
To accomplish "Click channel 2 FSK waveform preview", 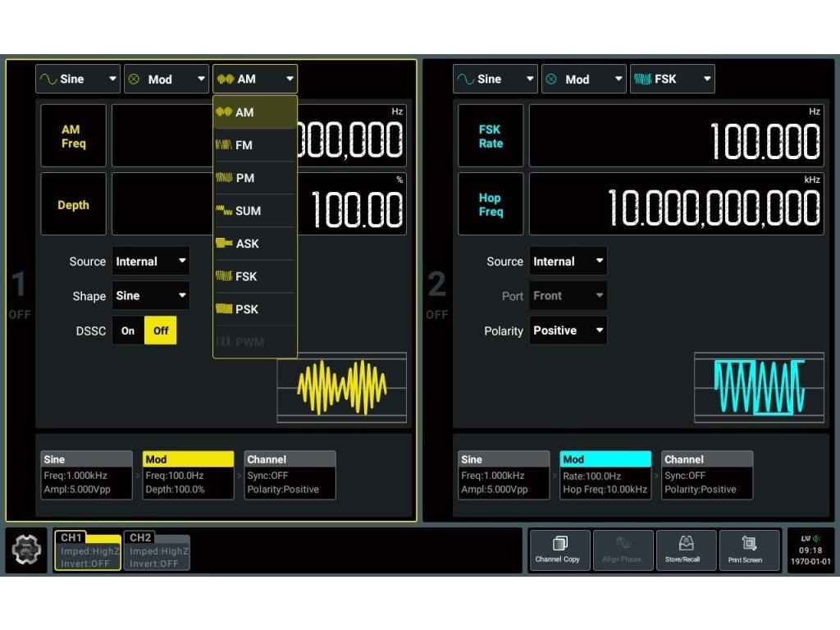I will (758, 387).
